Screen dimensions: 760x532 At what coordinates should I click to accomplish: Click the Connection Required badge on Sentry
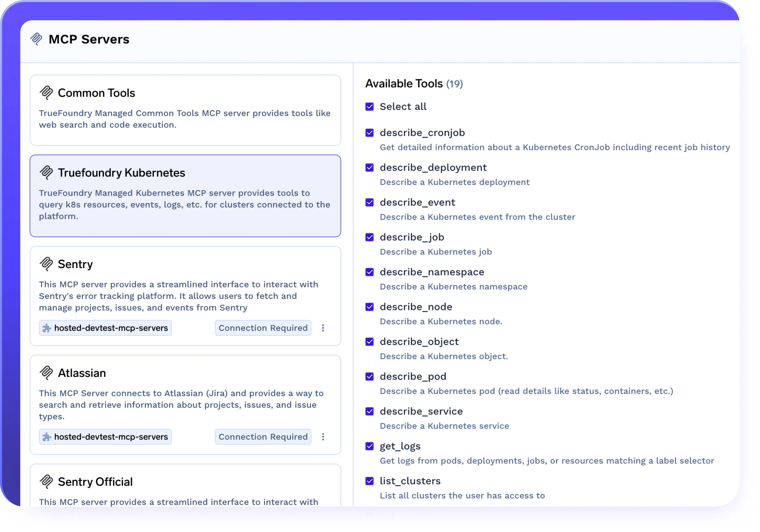coord(262,328)
